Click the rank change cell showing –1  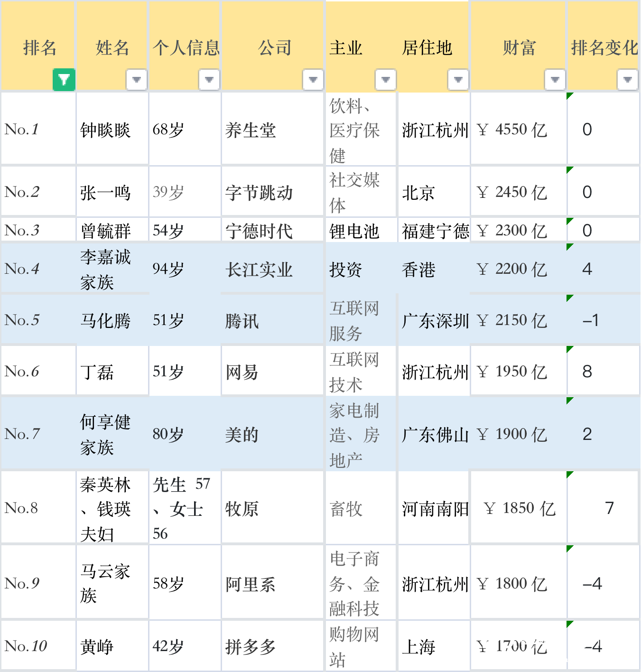pyautogui.click(x=603, y=320)
